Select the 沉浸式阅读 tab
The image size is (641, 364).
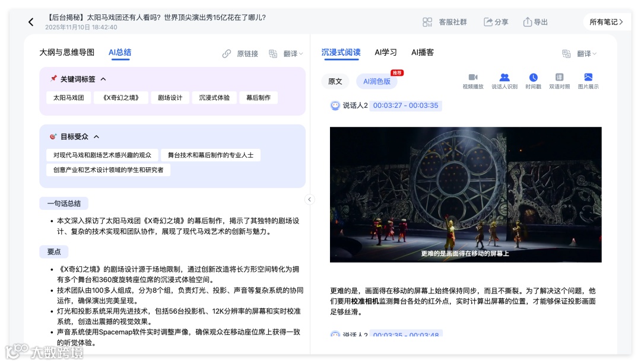point(341,52)
